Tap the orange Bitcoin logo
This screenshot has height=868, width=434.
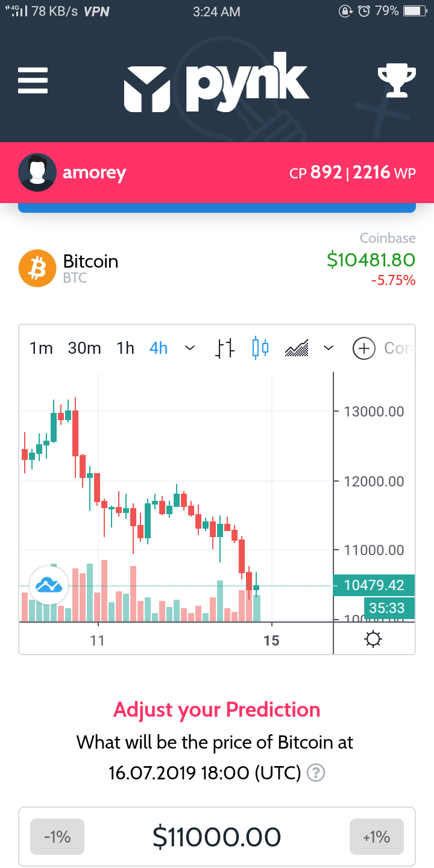pyautogui.click(x=37, y=268)
